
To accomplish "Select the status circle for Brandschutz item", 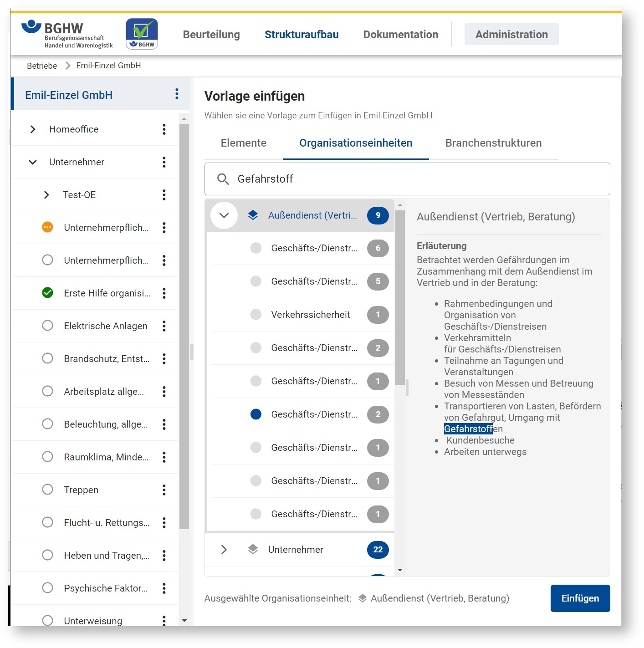I will coord(47,358).
